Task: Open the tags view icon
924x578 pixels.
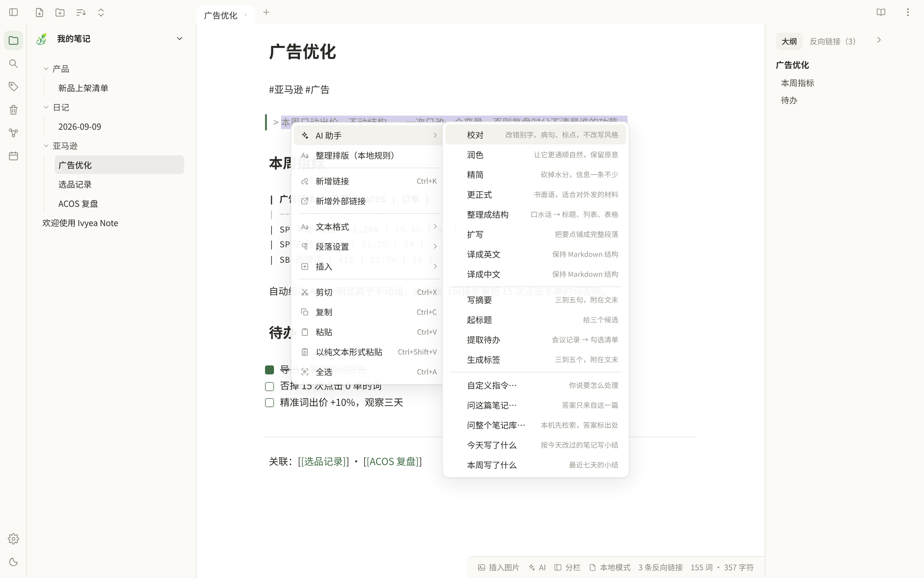Action: (13, 87)
